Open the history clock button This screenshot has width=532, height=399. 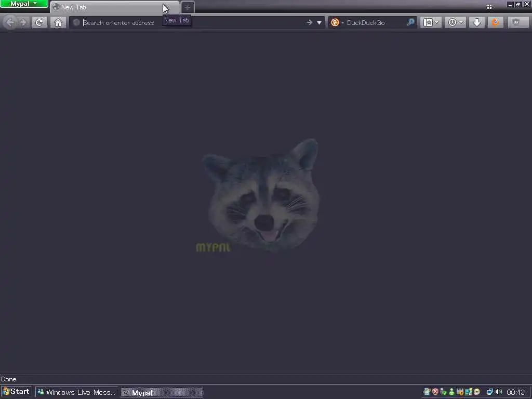[x=453, y=22]
